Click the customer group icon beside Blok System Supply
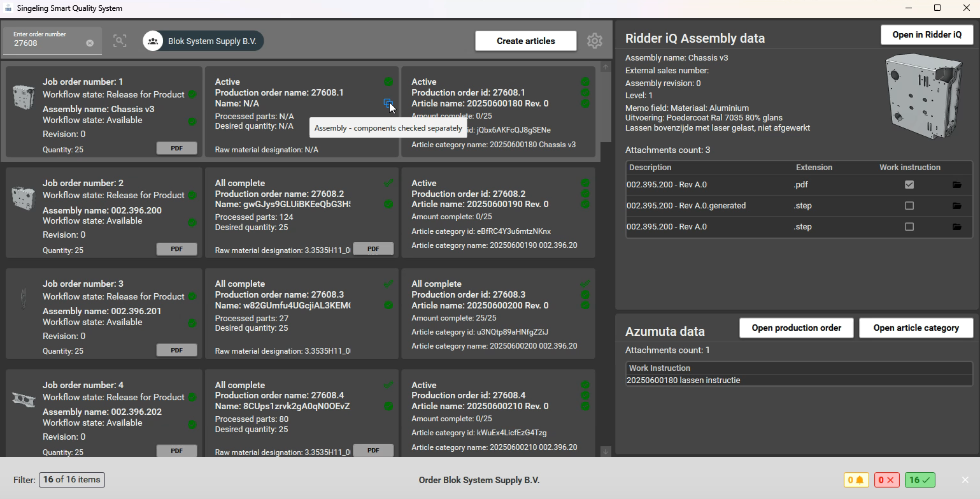The height and width of the screenshot is (499, 980). tap(153, 41)
